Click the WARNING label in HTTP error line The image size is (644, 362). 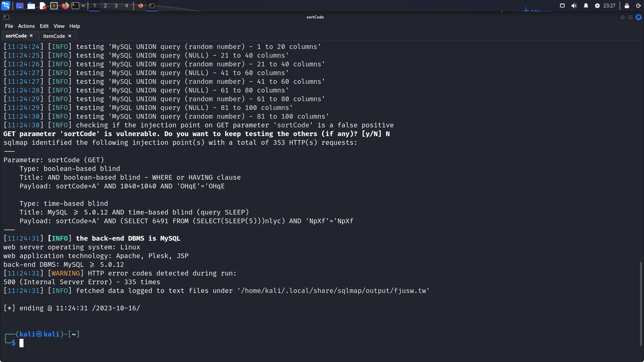pyautogui.click(x=66, y=274)
